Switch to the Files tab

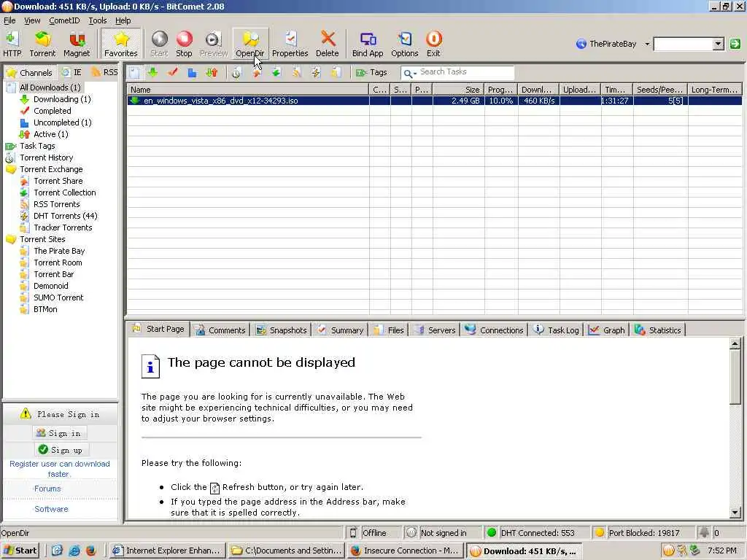tap(388, 330)
